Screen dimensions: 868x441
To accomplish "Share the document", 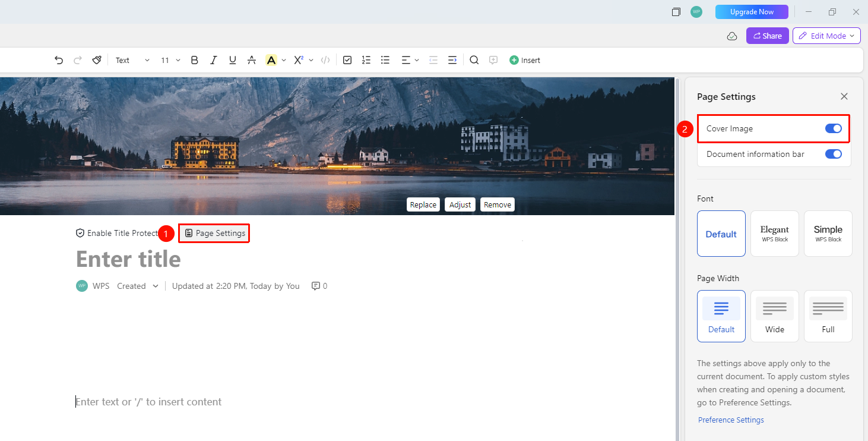I will (x=768, y=36).
